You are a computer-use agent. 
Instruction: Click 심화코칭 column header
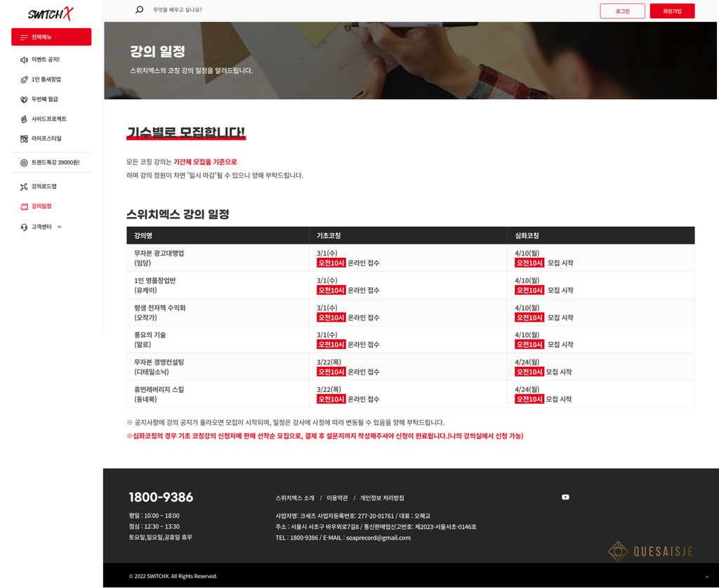coord(527,235)
